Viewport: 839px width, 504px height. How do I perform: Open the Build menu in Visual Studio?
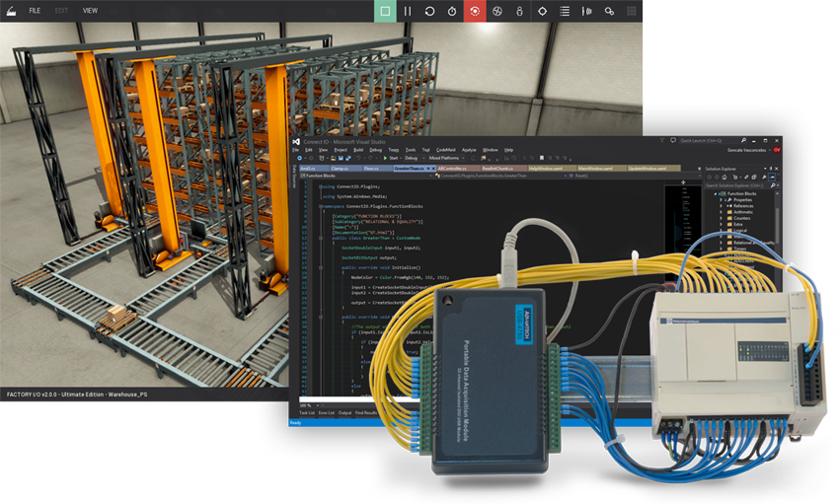358,150
